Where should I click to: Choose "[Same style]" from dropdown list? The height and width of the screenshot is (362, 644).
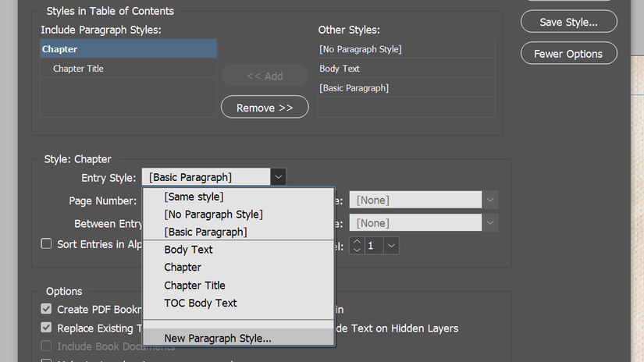click(x=194, y=197)
